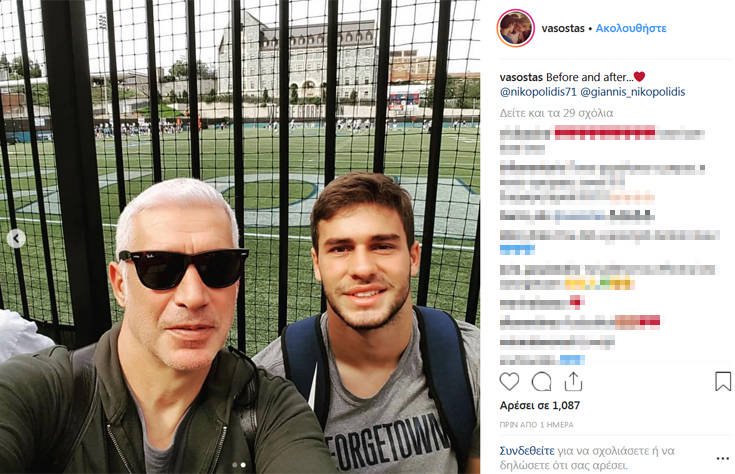Open the post timestamp ΠΡΙΝ ΑΠΟ 1 ΗΜΕΡΑ

point(536,425)
